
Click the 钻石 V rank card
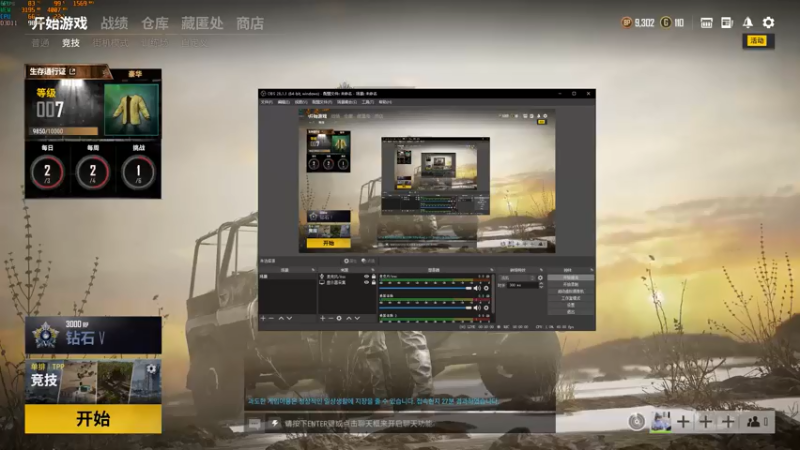(x=93, y=335)
